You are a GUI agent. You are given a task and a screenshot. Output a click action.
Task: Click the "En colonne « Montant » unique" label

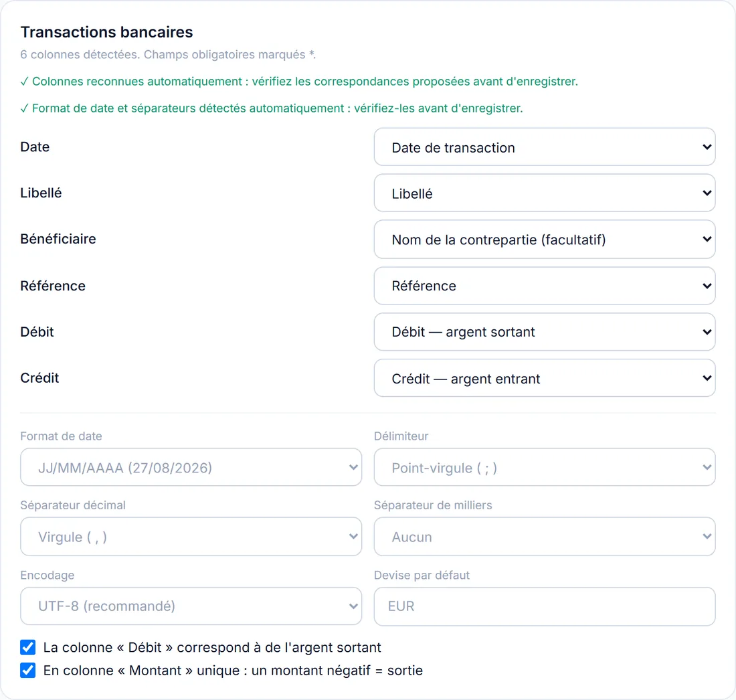[x=233, y=671]
